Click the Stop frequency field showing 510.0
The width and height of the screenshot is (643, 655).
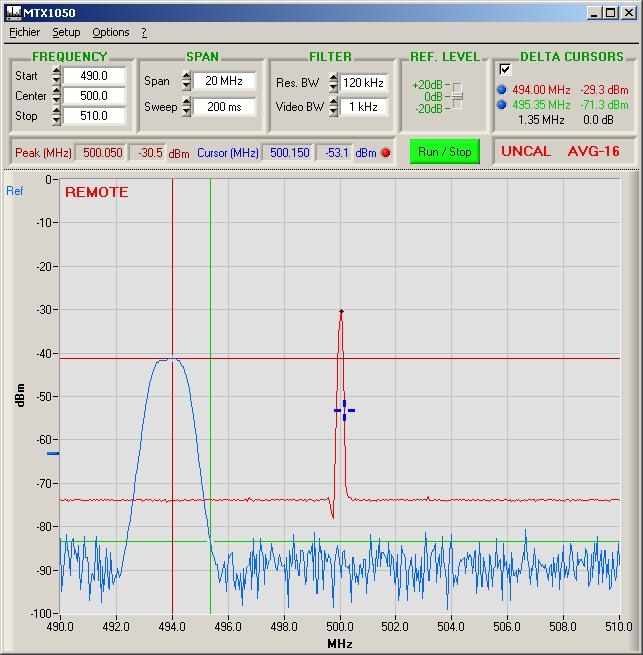pyautogui.click(x=94, y=116)
